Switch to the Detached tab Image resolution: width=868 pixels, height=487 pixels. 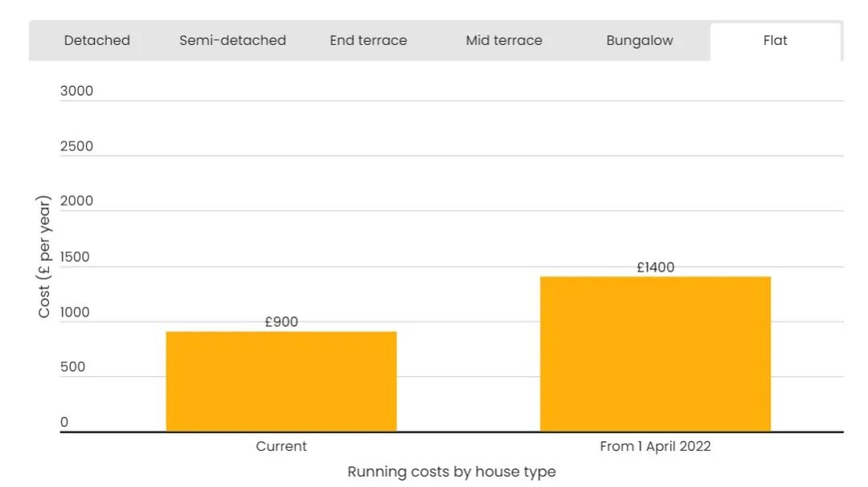pyautogui.click(x=97, y=40)
